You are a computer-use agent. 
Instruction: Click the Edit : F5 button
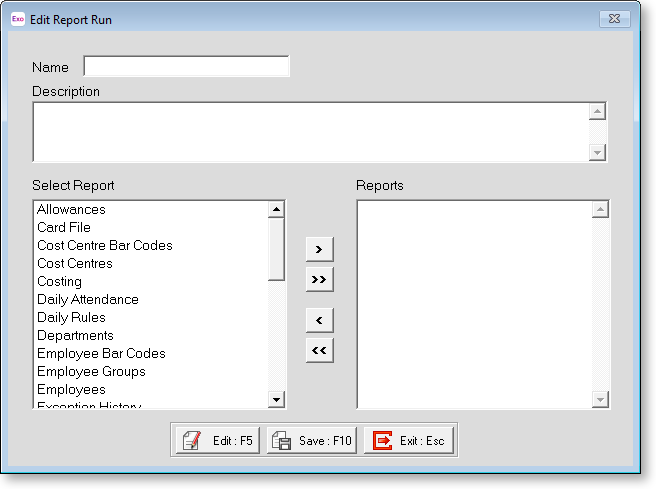click(x=219, y=440)
